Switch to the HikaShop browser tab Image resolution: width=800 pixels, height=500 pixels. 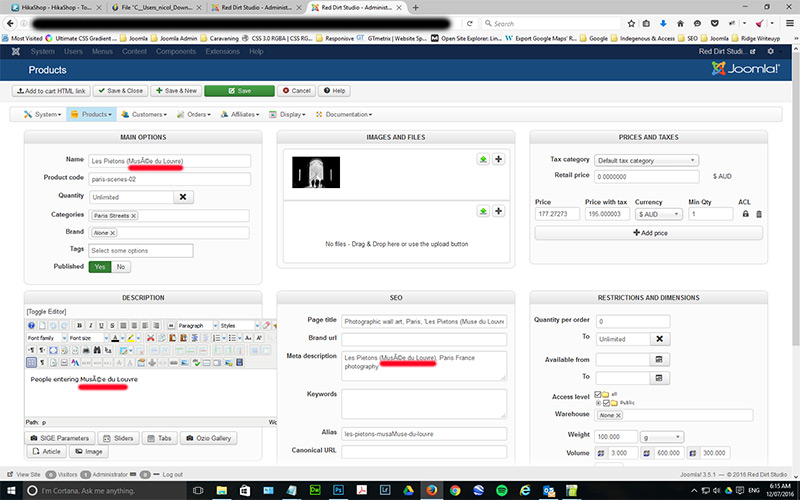coord(55,8)
